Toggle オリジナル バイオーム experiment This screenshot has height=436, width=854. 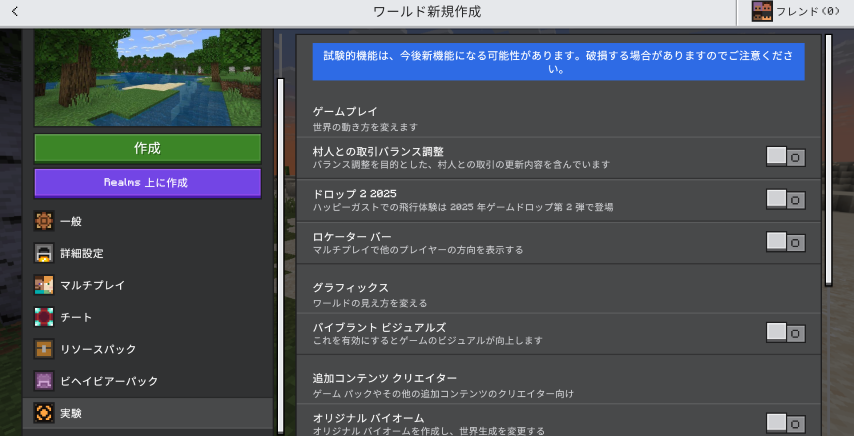(785, 423)
